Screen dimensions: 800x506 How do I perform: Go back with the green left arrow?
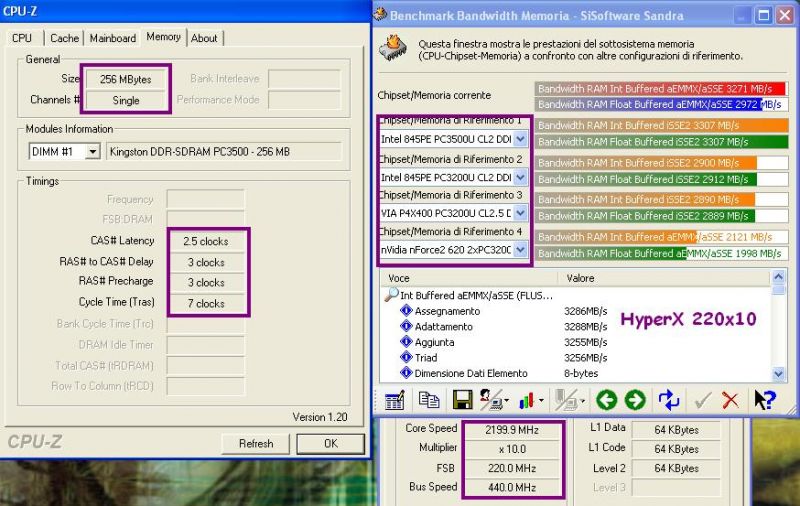607,400
